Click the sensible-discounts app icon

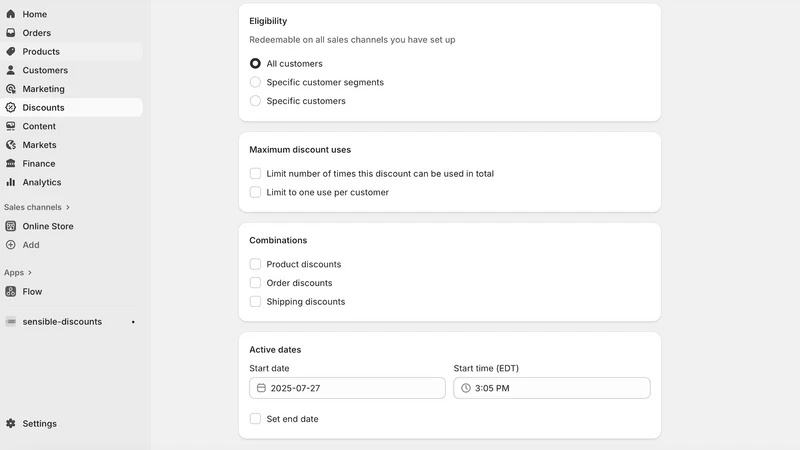11,321
